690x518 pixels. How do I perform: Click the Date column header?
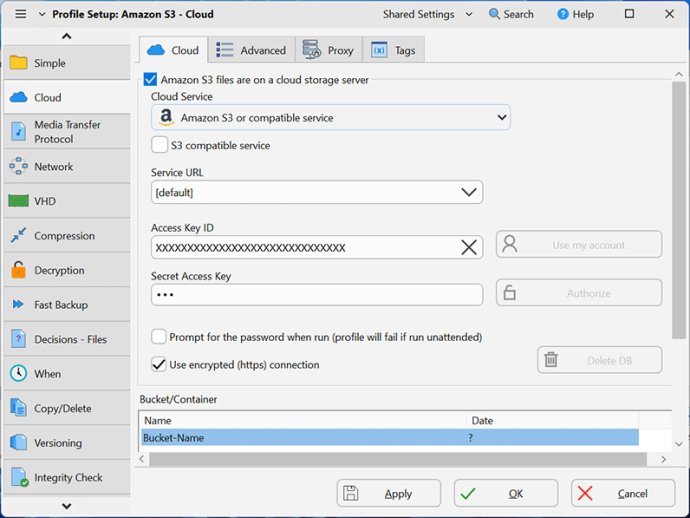click(553, 420)
